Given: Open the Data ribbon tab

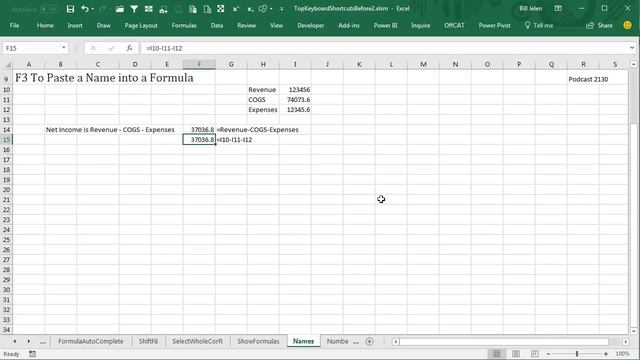Looking at the screenshot, I should pos(217,25).
